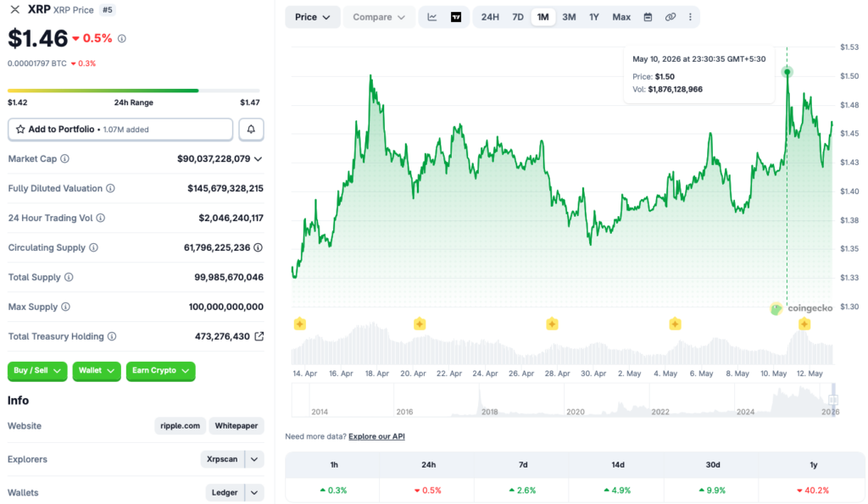Show Total Treasury Holding info icon
Screen dimensions: 868x504
coord(112,336)
